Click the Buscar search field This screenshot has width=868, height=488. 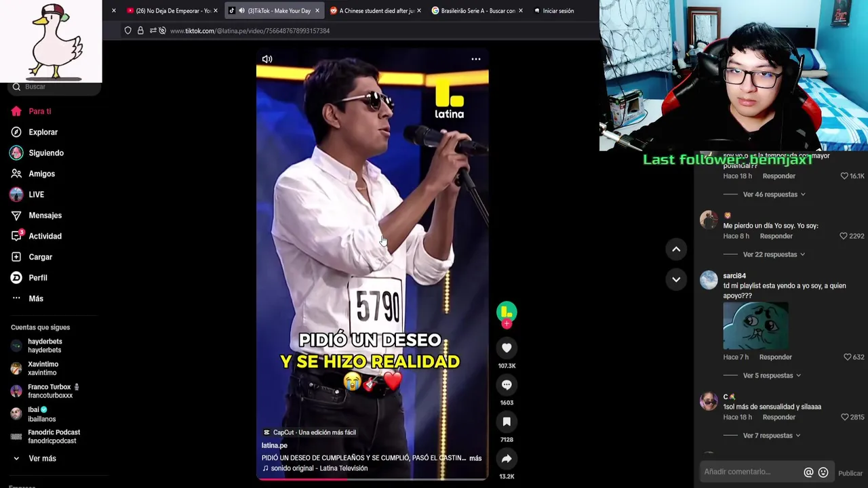54,87
